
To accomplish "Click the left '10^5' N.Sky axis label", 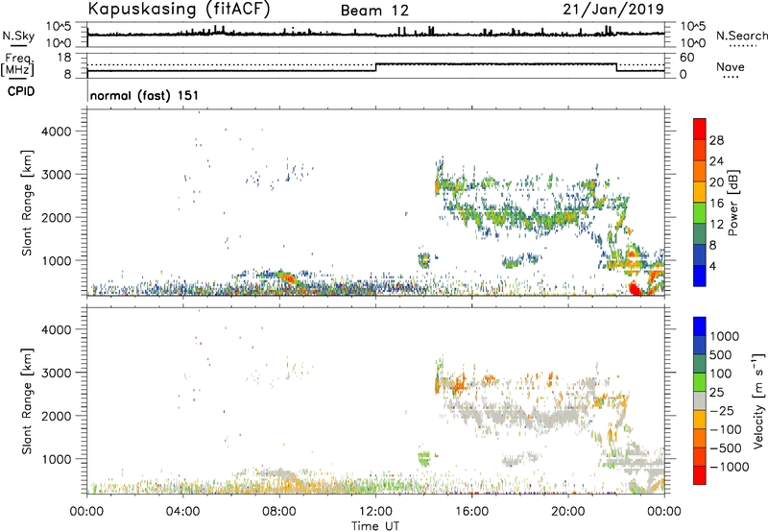I will pyautogui.click(x=59, y=27).
